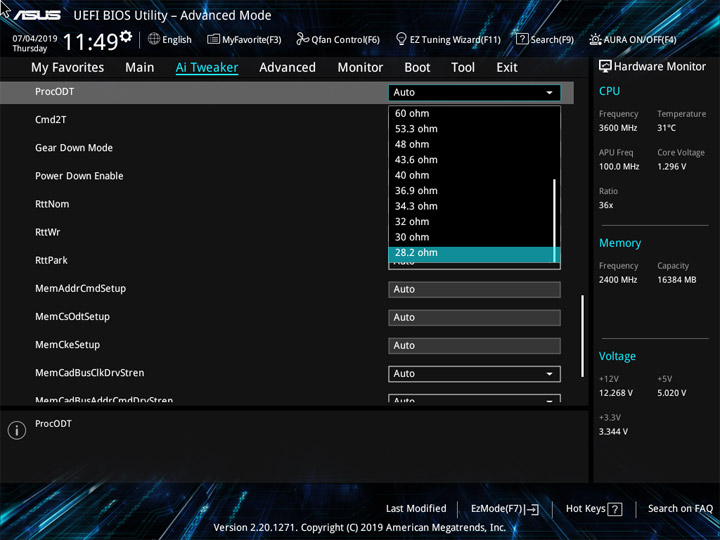
Task: Open the My Favorites tab
Action: tap(68, 68)
